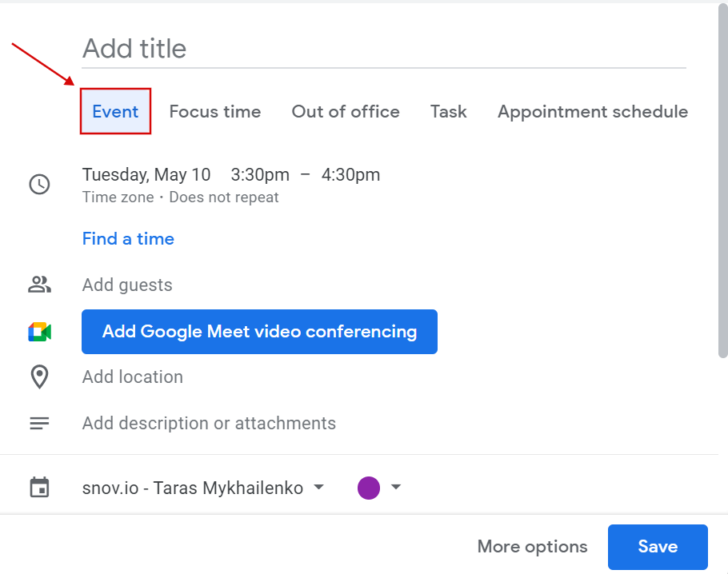Select the Task tab

click(x=449, y=111)
